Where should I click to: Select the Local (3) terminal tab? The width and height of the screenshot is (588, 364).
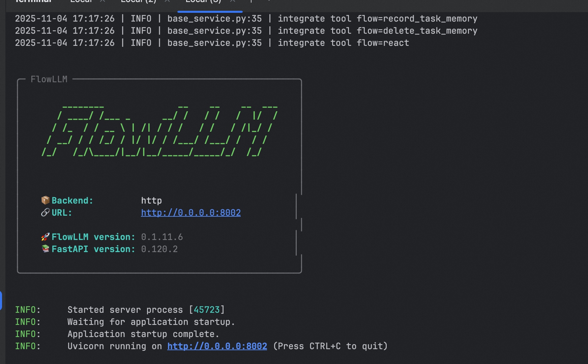(203, 1)
